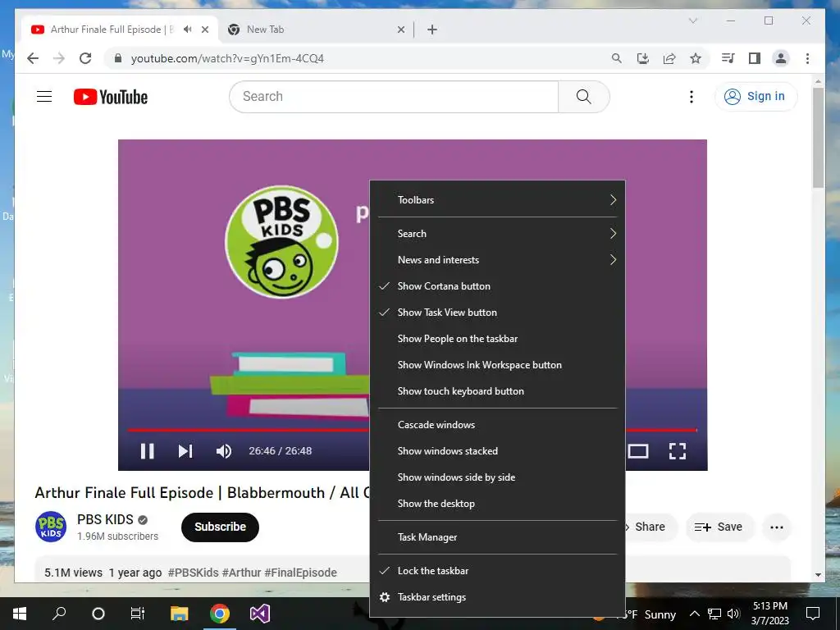Open a new browser tab

click(431, 30)
